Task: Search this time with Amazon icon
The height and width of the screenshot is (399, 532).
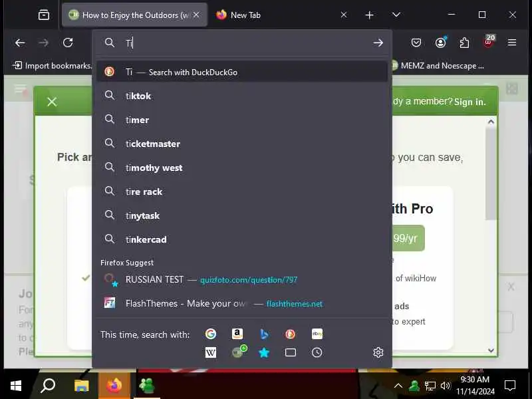Action: tap(237, 334)
